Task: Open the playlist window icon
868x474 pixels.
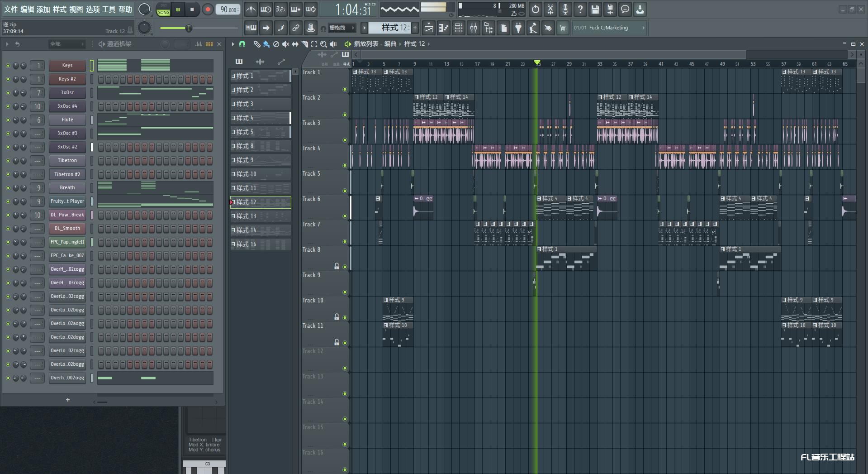Action: [428, 28]
